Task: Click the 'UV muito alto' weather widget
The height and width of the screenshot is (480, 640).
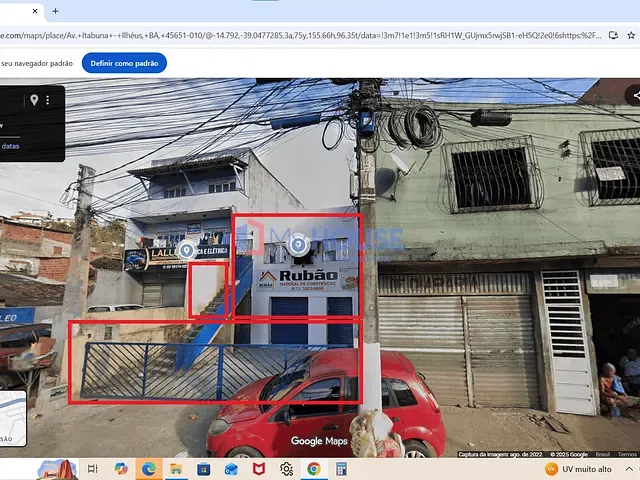Action: tap(578, 469)
